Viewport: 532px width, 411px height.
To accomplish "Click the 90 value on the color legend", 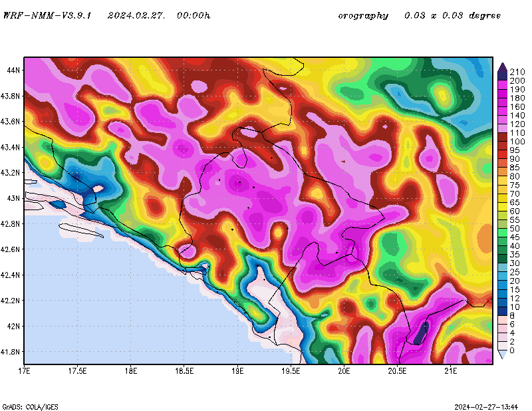I will (x=515, y=159).
